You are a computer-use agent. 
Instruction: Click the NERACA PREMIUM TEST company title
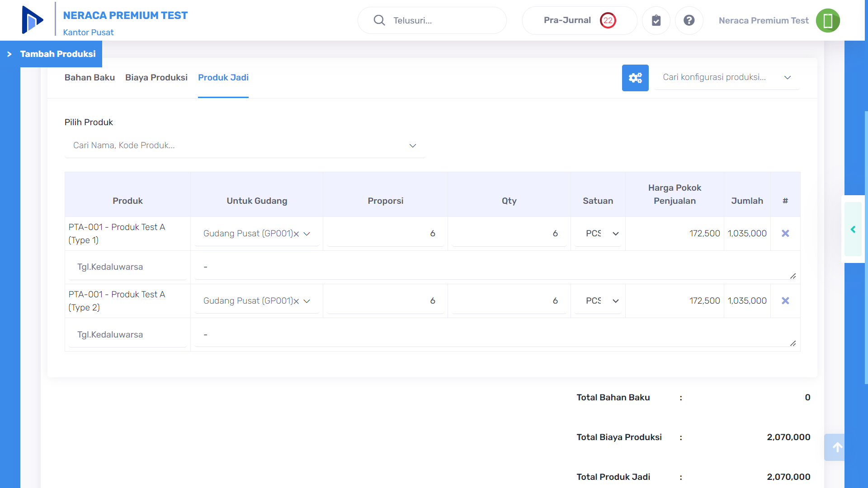pos(125,15)
